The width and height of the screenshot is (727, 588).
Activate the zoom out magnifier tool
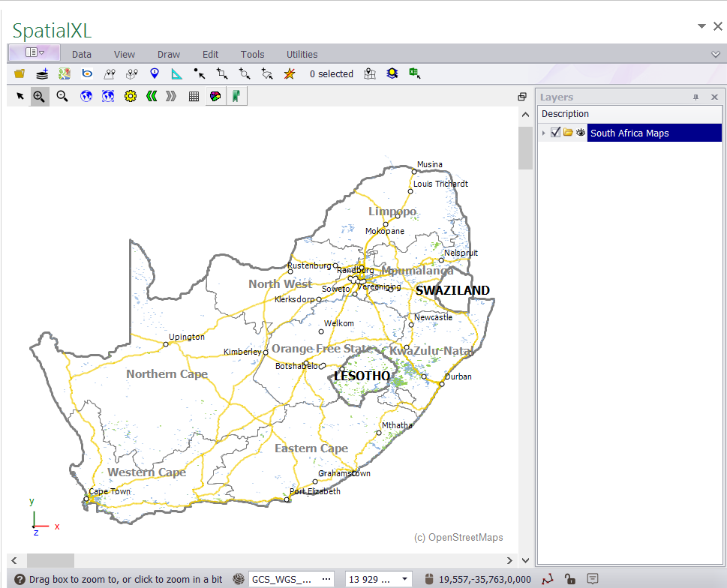pos(62,96)
